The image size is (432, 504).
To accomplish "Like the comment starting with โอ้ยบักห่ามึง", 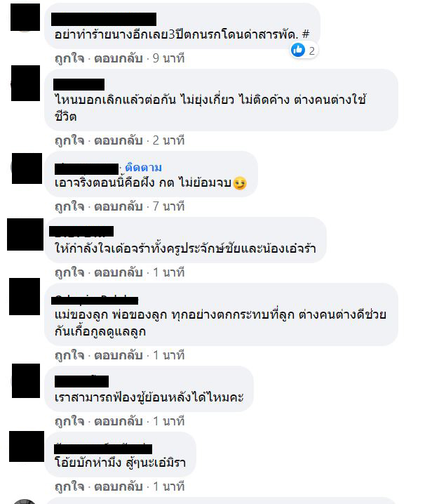I will click(x=69, y=486).
